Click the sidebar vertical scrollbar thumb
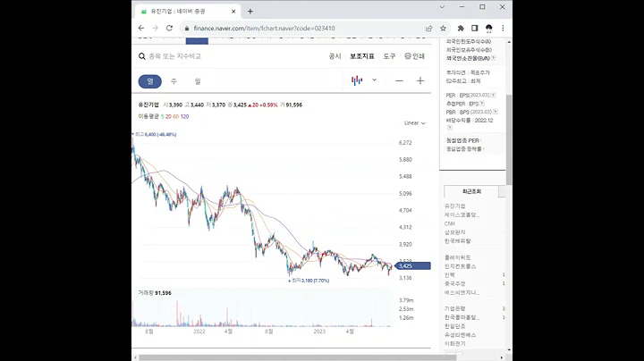The width and height of the screenshot is (644, 361). click(509, 139)
